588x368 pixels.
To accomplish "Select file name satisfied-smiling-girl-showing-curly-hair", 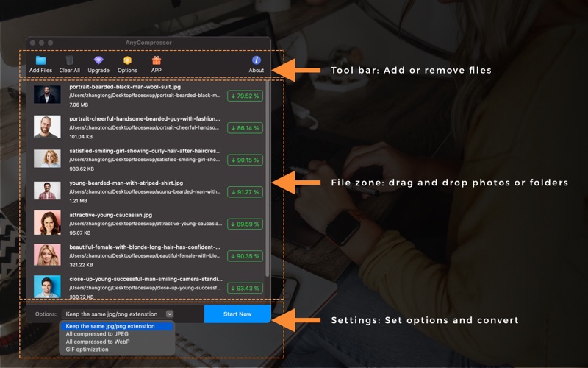I will pyautogui.click(x=145, y=151).
